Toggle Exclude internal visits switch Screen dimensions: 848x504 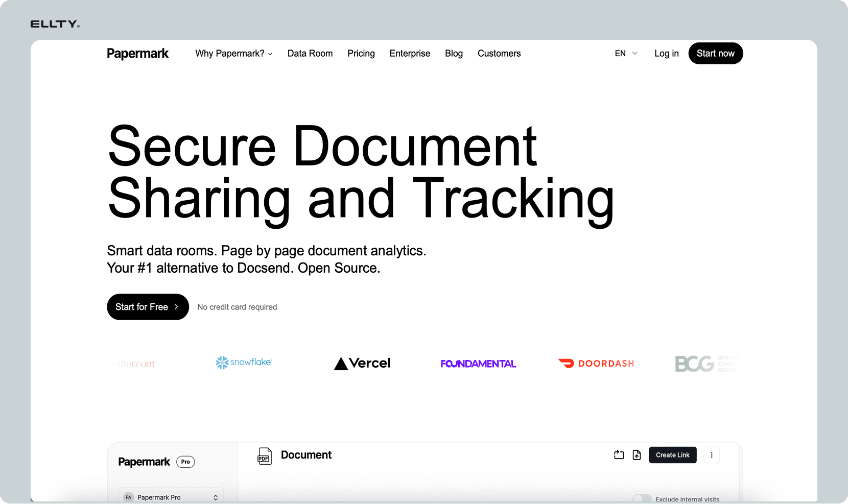[642, 499]
